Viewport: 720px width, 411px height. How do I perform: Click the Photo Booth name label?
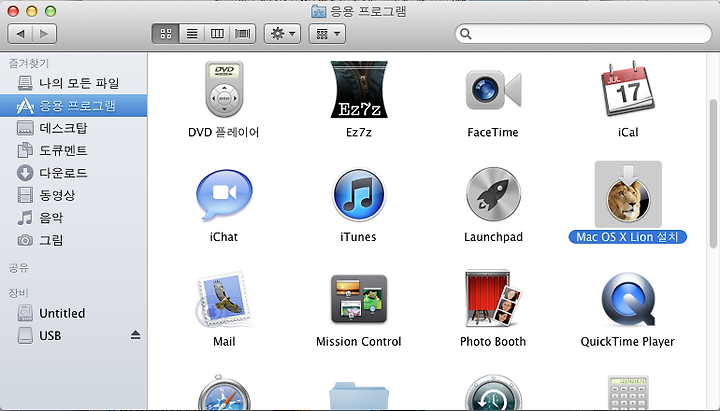493,342
